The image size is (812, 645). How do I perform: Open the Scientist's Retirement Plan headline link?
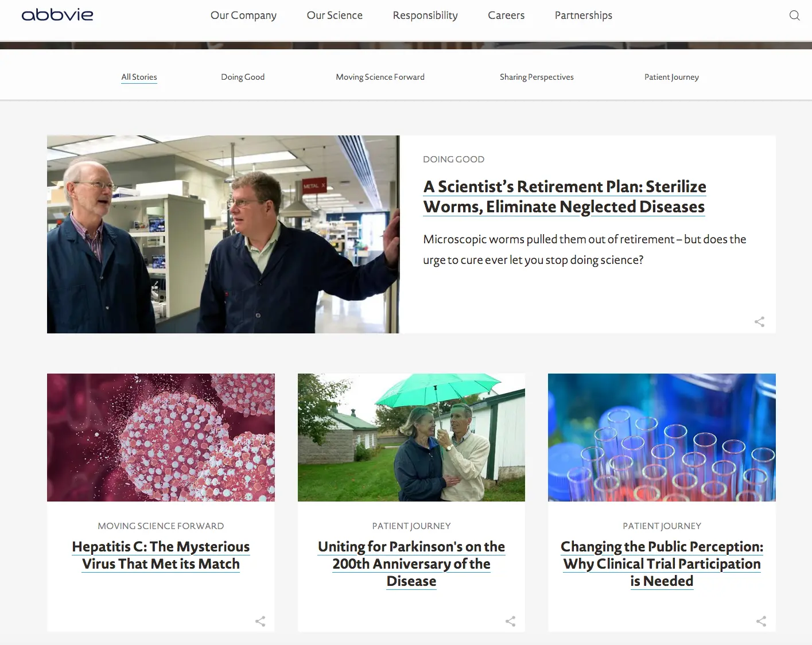(565, 196)
